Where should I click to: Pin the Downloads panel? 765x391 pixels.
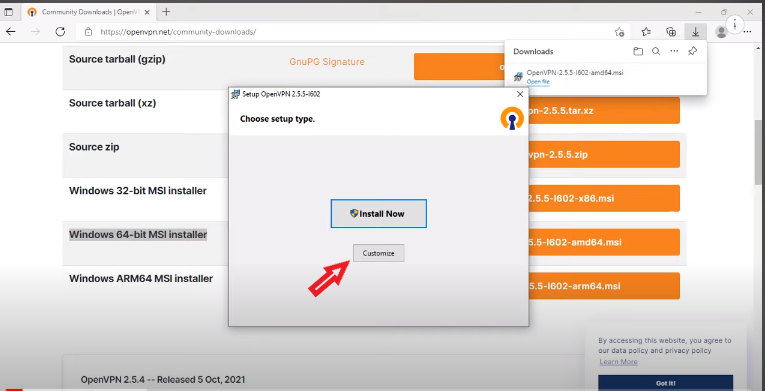coord(692,51)
